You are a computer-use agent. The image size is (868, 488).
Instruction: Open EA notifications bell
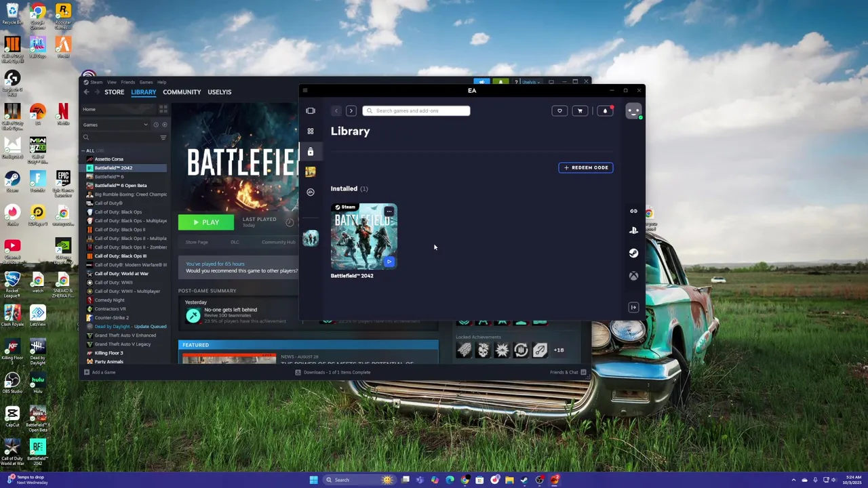(x=605, y=110)
